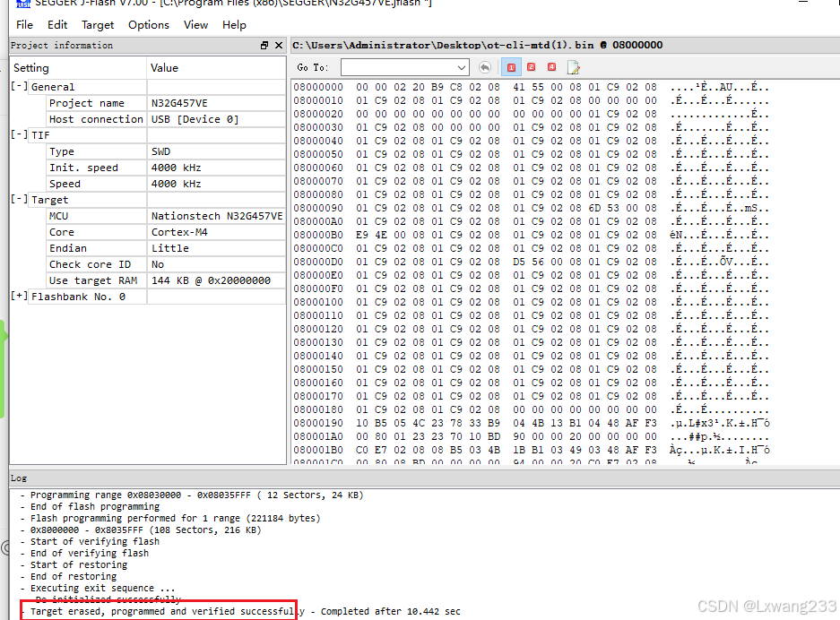Expand the Flashbank No. 0 group
Screen dimensions: 840x620
(20, 296)
